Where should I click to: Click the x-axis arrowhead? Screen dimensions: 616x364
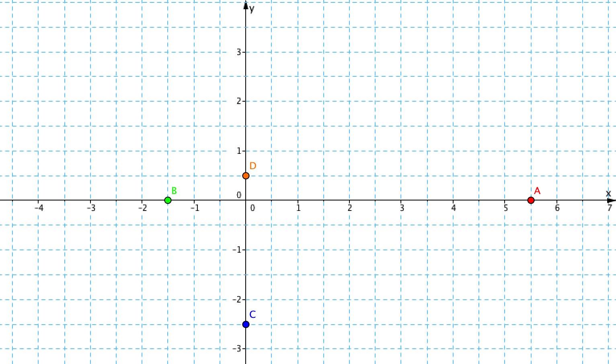click(612, 200)
